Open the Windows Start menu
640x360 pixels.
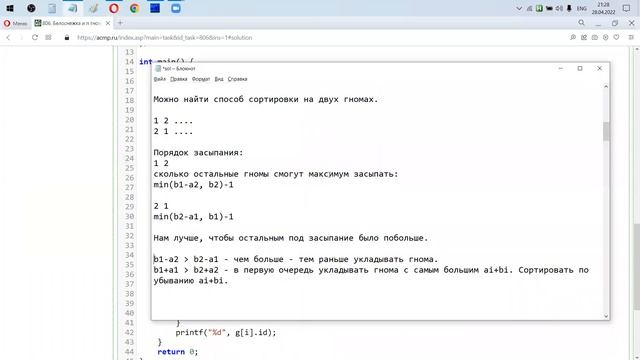(x=10, y=8)
